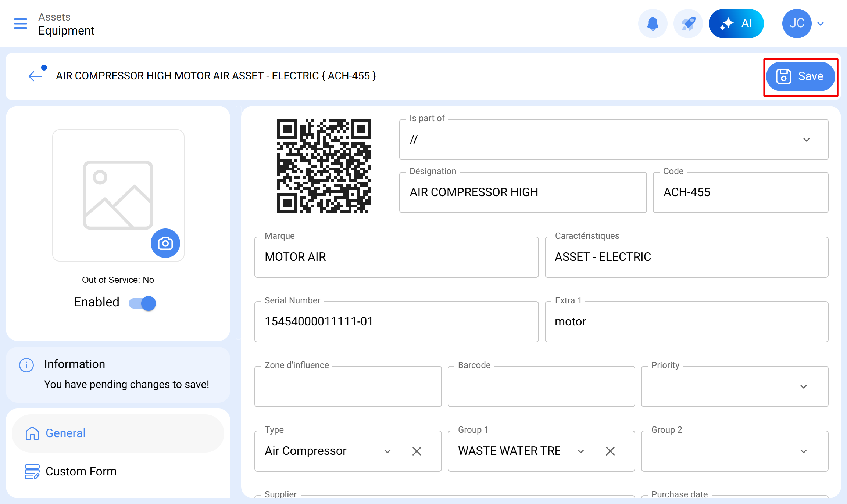The width and height of the screenshot is (847, 504).
Task: Click into the Serial Number field
Action: pos(396,321)
